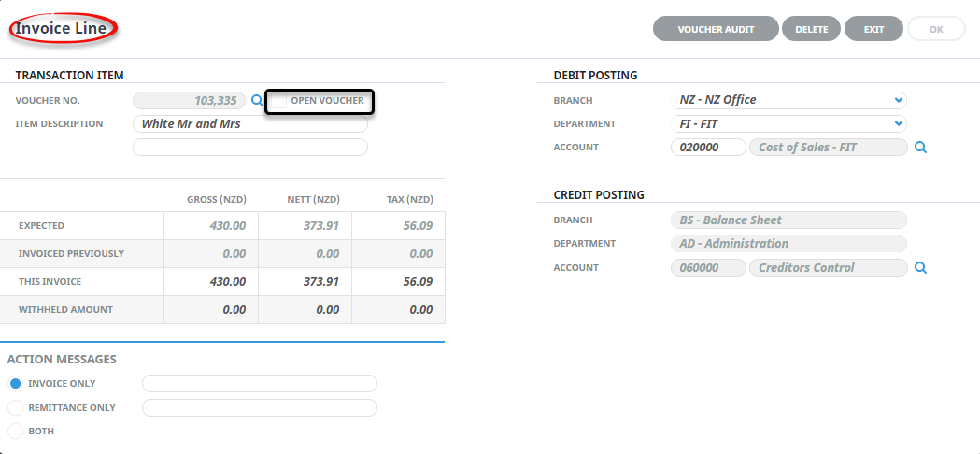This screenshot has width=980, height=454.
Task: Delete this invoice line
Action: (x=811, y=29)
